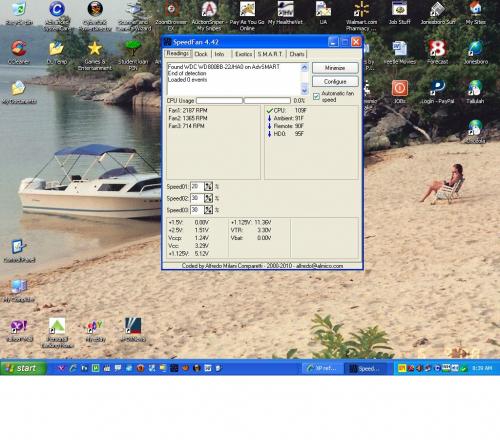Open the S.M.A.R.T. tab

(270, 54)
